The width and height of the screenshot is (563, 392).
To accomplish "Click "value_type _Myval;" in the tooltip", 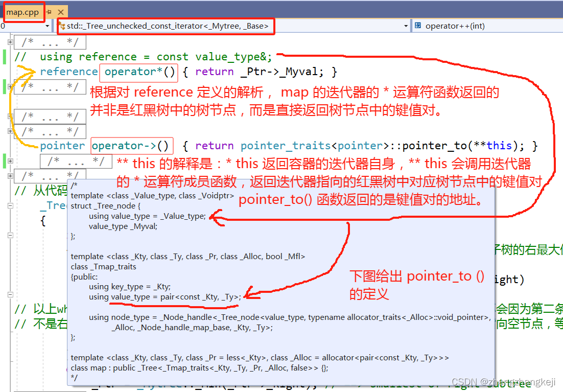I will pyautogui.click(x=123, y=226).
